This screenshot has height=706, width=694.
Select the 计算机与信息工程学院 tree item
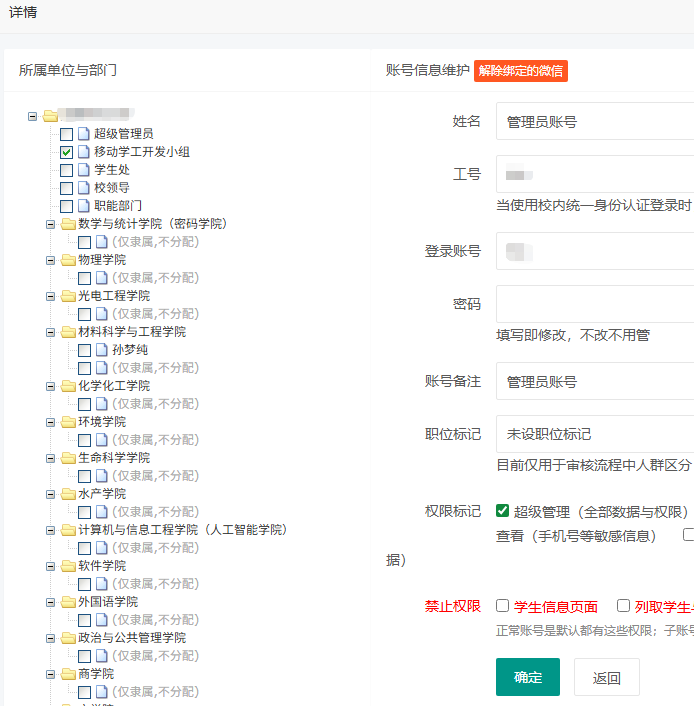coord(182,530)
